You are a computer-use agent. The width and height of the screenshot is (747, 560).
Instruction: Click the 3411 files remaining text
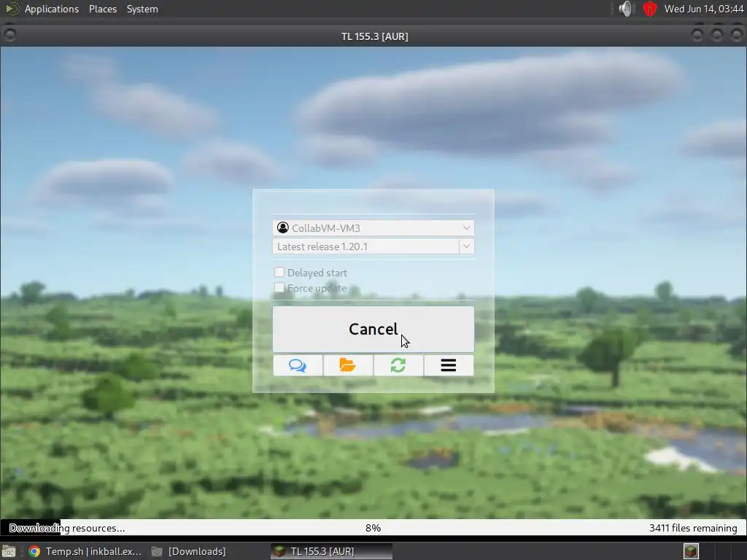(693, 528)
